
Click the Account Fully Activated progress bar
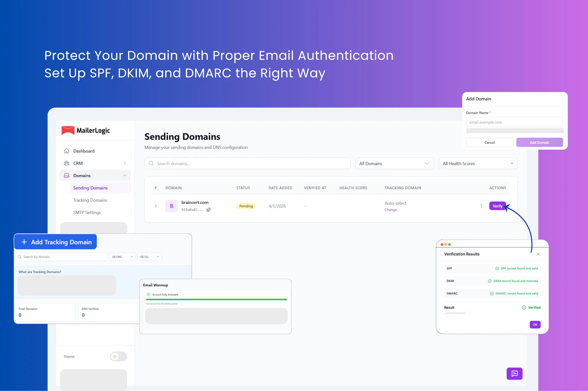216,299
